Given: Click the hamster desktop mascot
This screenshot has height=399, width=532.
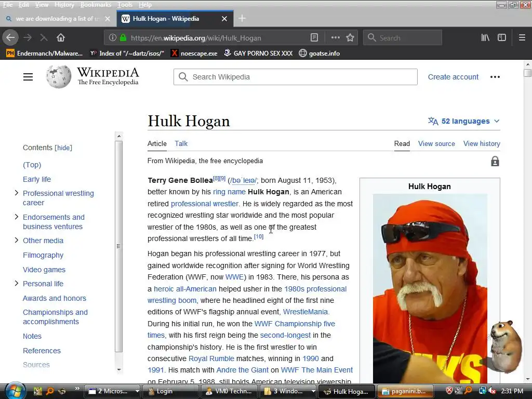Looking at the screenshot, I should click(x=506, y=346).
